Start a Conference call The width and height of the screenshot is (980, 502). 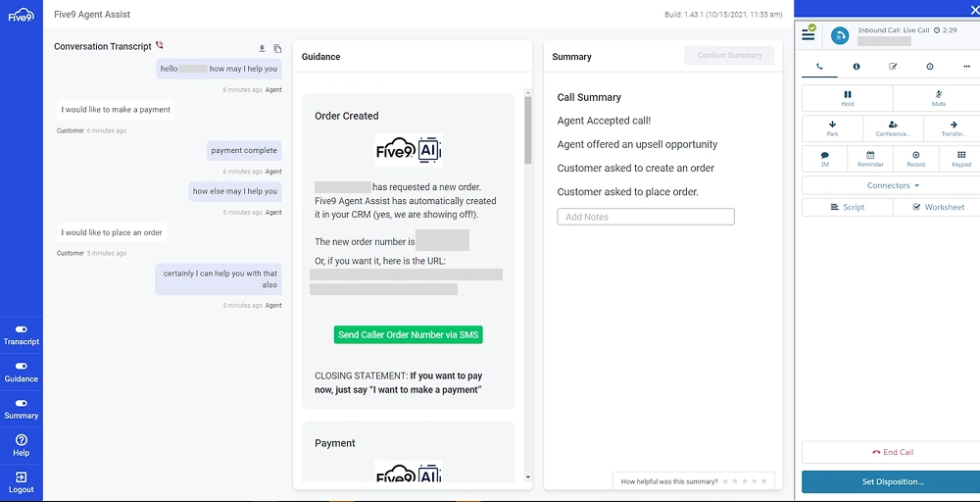coord(893,128)
